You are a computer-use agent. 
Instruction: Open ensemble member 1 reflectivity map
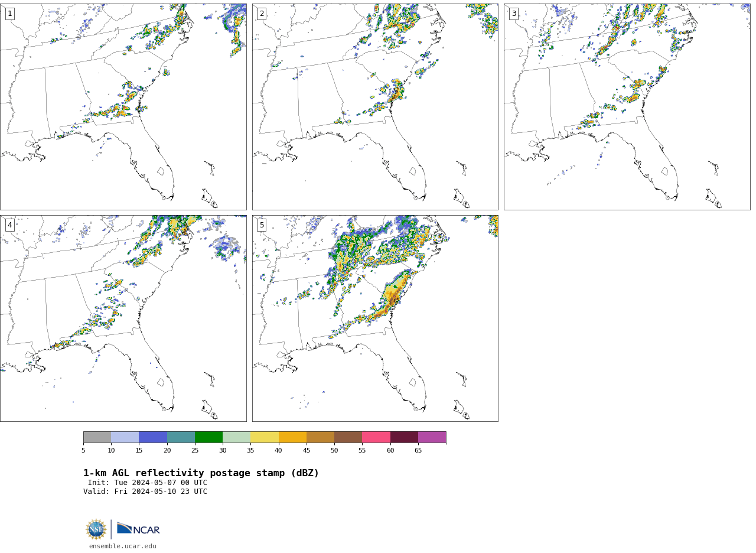123,107
